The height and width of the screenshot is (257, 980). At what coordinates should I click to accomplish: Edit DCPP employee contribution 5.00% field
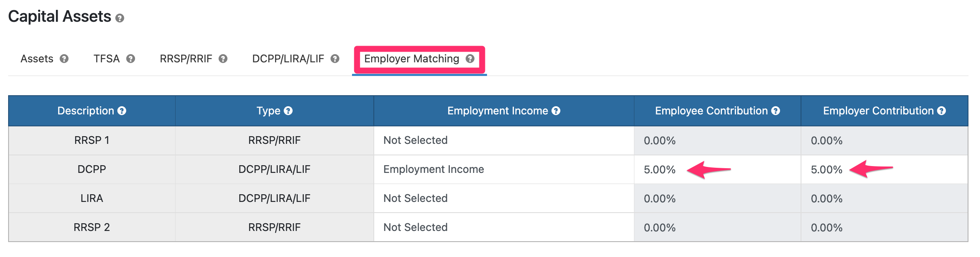(x=717, y=169)
